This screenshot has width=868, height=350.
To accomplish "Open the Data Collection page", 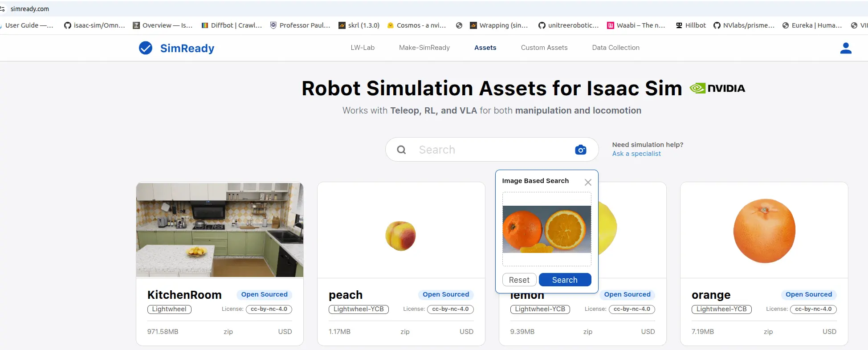I will (615, 48).
